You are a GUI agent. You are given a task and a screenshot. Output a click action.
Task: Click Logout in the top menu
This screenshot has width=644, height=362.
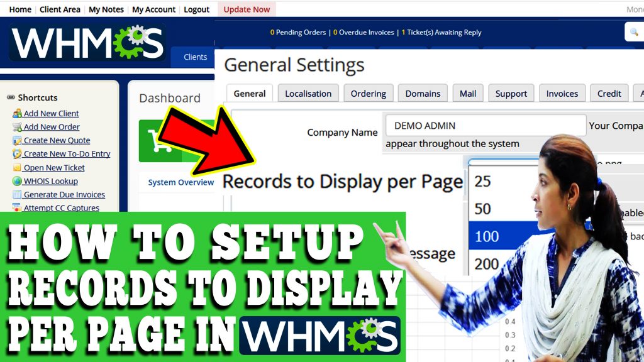(x=196, y=9)
